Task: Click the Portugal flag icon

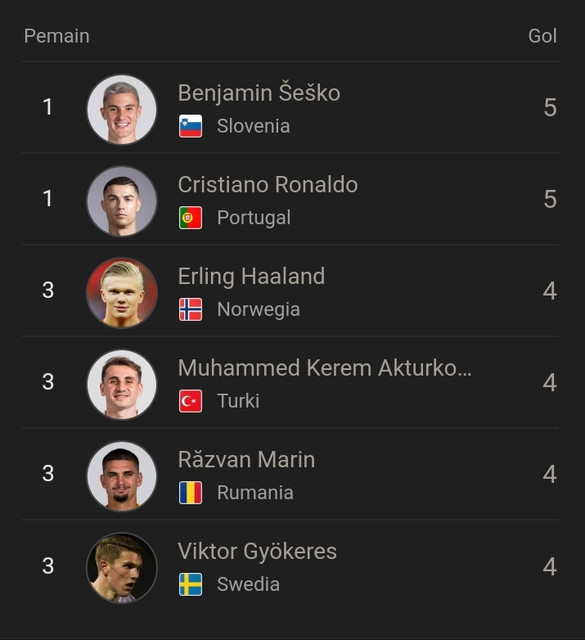Action: pyautogui.click(x=190, y=218)
